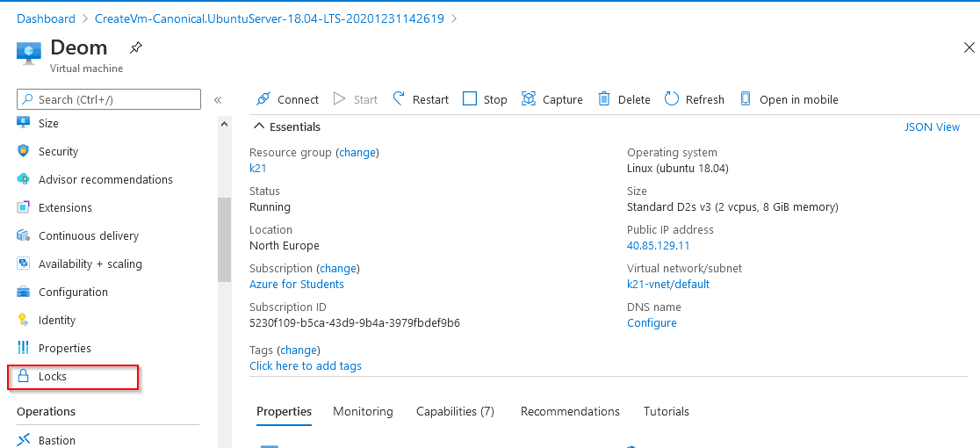Viewport: 980px width, 448px height.
Task: Click the public IP 40.85.129.11
Action: tap(658, 246)
